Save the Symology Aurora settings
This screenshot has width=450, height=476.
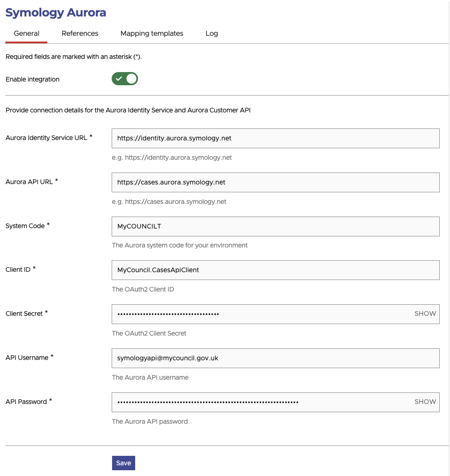coord(123,463)
